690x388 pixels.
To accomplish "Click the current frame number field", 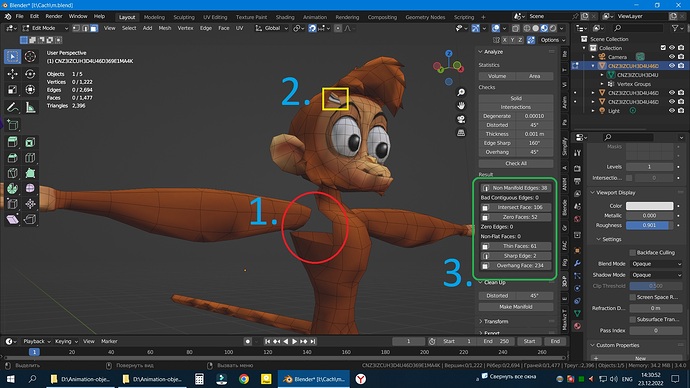I will click(408, 341).
